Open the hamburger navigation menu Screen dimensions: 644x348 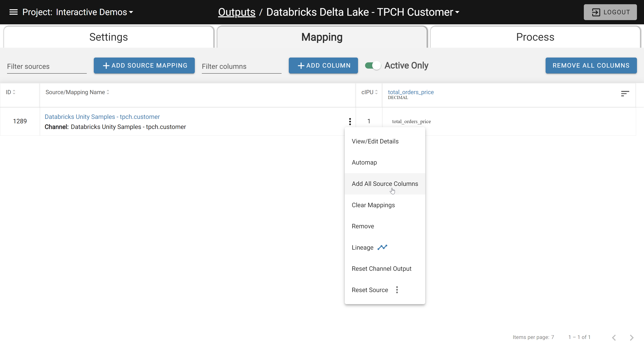(x=13, y=12)
